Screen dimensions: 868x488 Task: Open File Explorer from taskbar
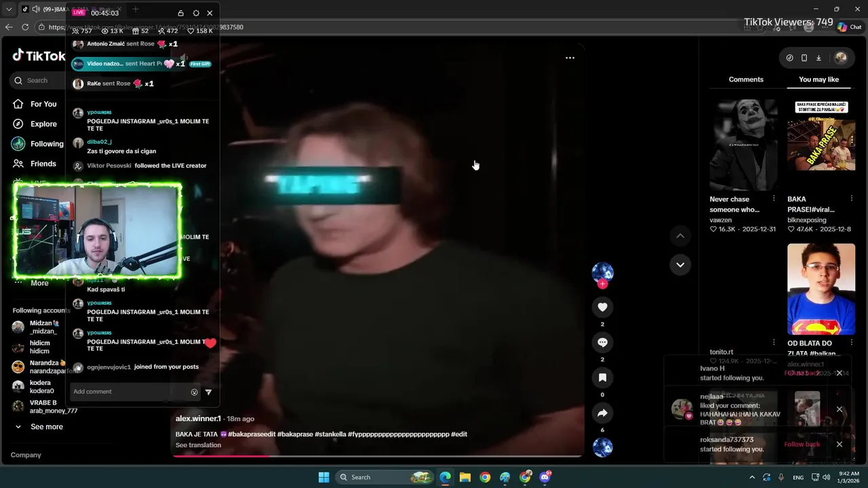pos(465,477)
